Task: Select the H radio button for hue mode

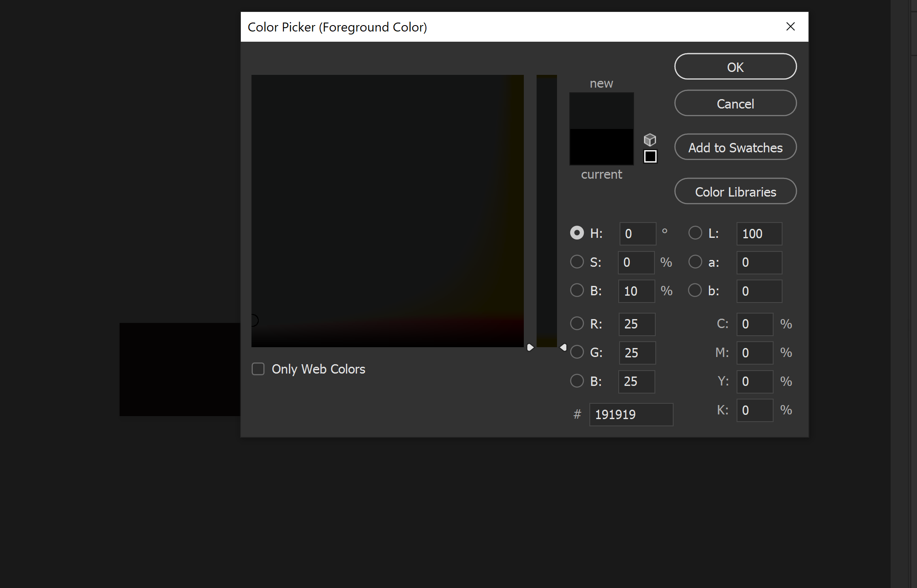Action: point(577,233)
